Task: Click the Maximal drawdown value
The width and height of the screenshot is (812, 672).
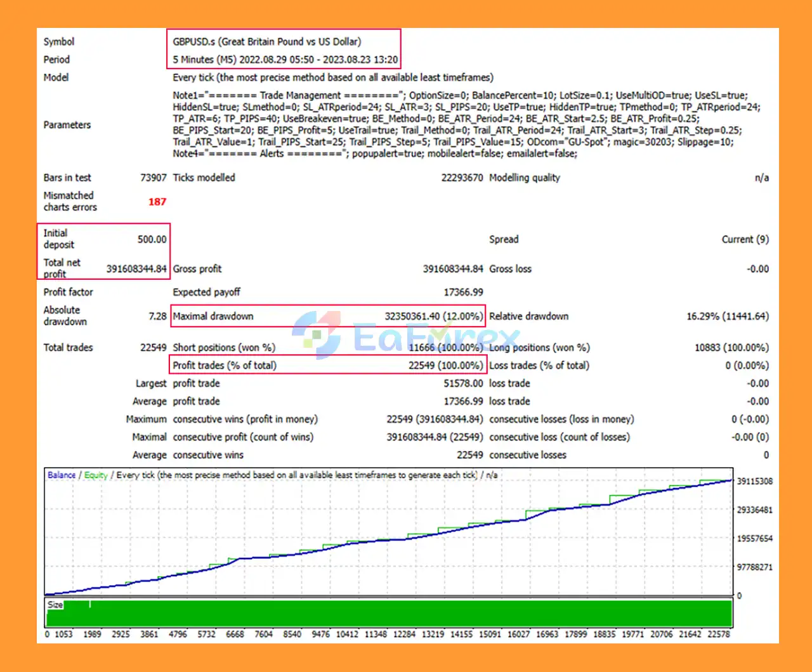Action: (433, 316)
